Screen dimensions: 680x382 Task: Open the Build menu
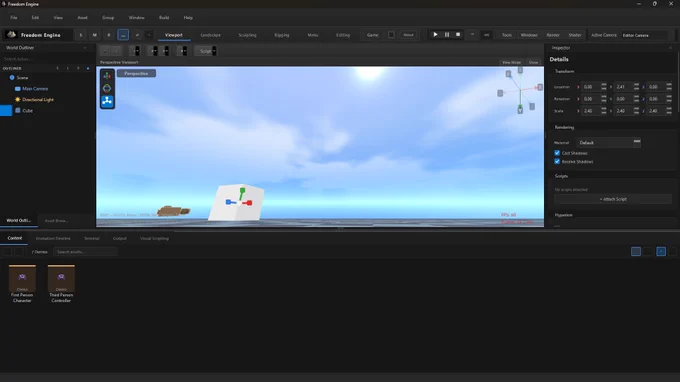pyautogui.click(x=164, y=18)
